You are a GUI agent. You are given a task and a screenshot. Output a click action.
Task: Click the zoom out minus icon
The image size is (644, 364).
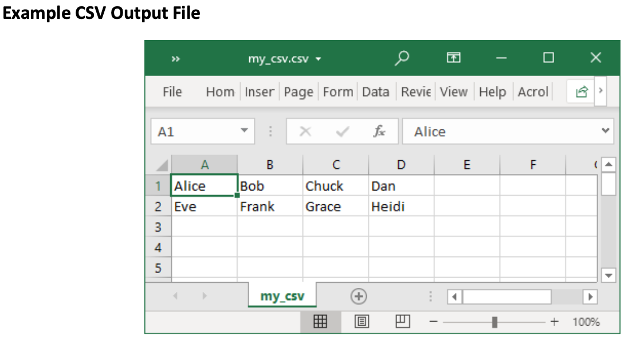point(433,322)
